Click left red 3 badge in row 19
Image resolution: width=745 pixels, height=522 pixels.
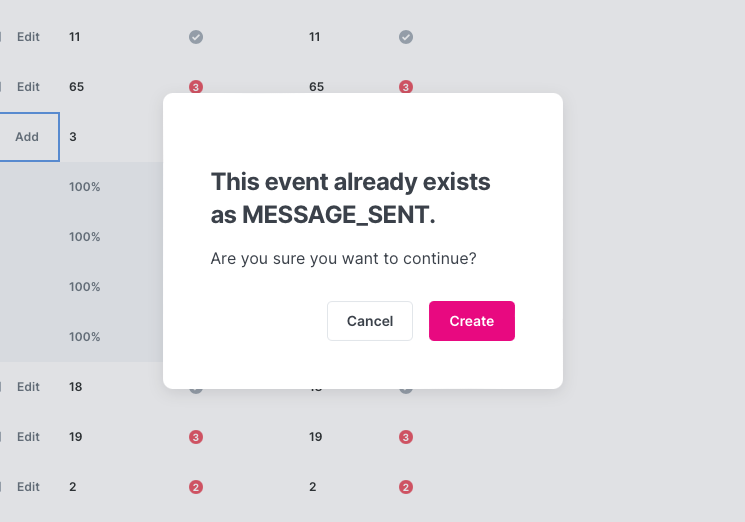click(196, 437)
